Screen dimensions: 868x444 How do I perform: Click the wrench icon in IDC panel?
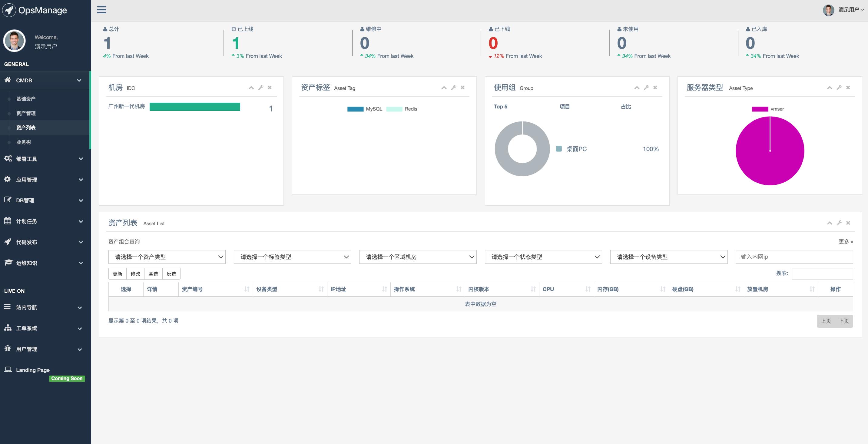[x=260, y=88]
